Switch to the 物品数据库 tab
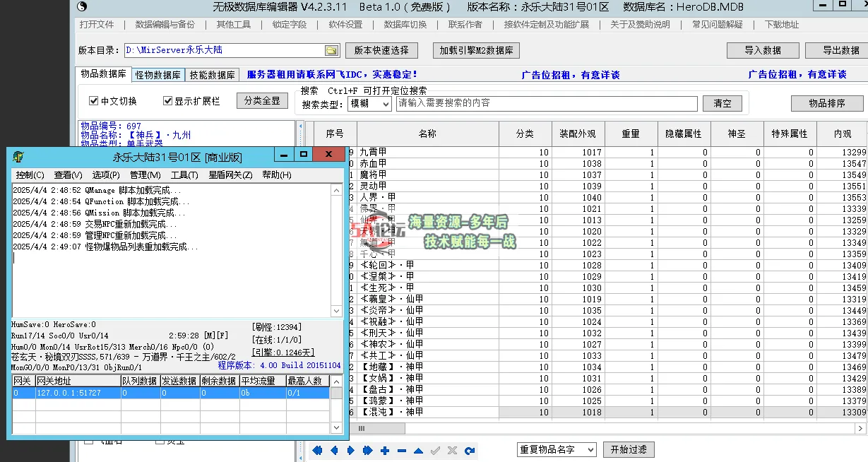868x462 pixels. tap(103, 74)
